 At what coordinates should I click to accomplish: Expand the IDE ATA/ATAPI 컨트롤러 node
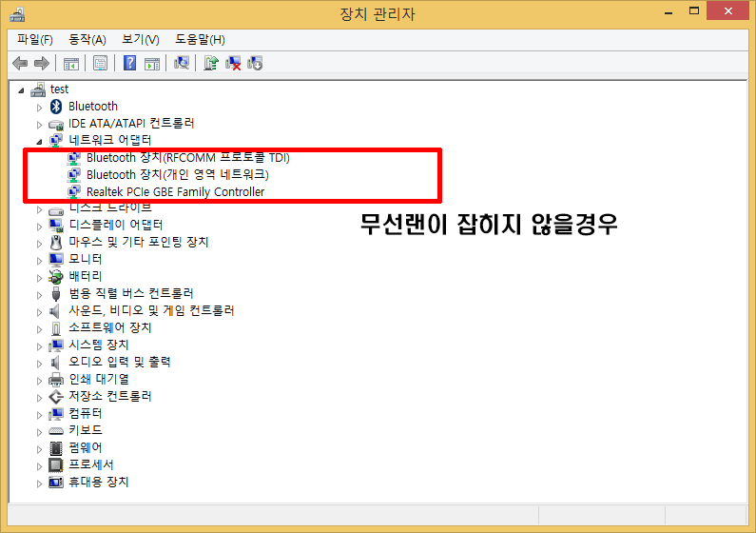tap(40, 125)
